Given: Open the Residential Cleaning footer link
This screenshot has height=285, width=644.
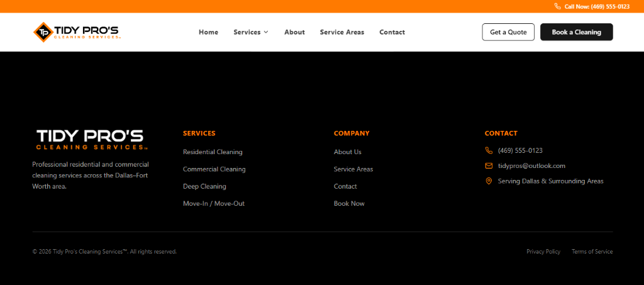Looking at the screenshot, I should (213, 152).
